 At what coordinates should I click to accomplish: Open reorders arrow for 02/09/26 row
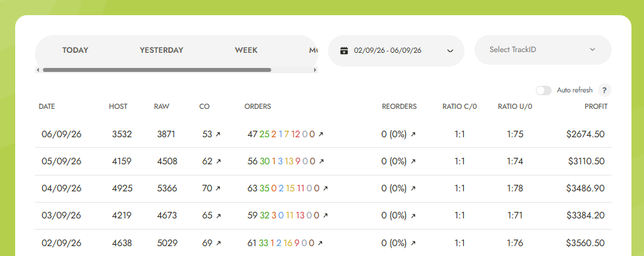click(413, 243)
